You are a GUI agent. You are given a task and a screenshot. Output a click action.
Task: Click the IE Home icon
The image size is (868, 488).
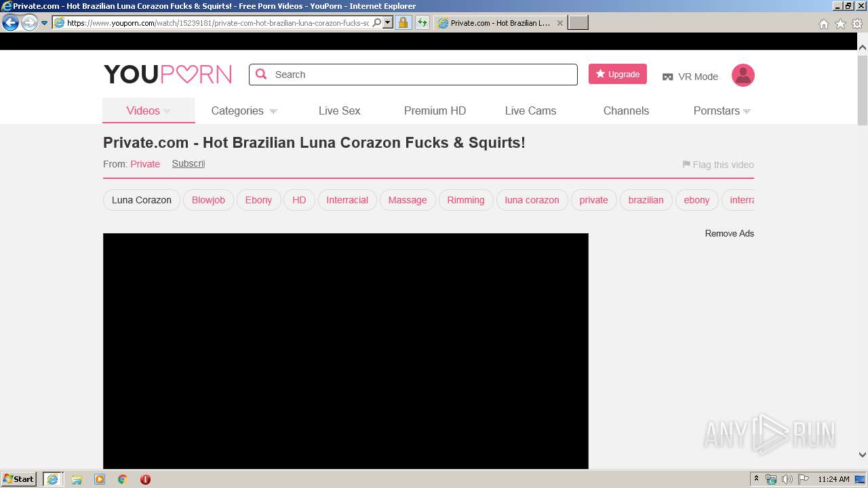tap(823, 24)
